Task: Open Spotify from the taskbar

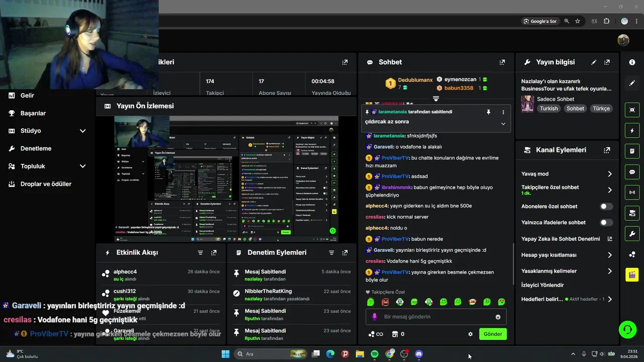Action: pos(374,354)
